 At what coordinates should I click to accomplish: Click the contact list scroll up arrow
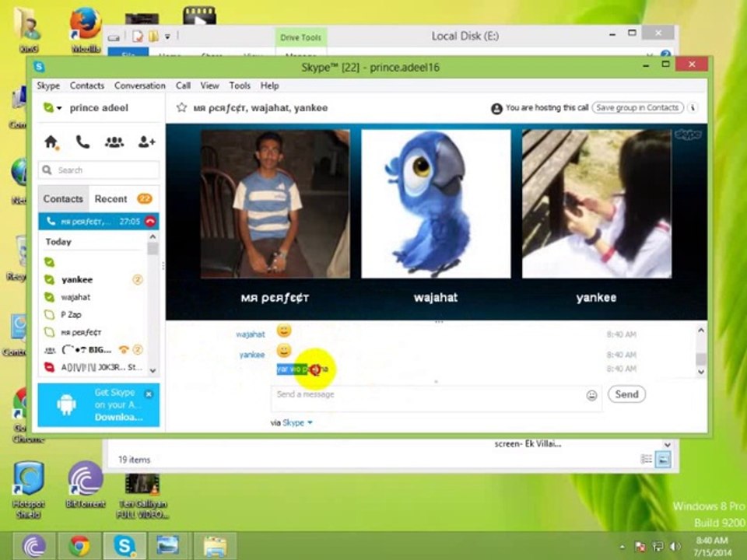coord(153,236)
